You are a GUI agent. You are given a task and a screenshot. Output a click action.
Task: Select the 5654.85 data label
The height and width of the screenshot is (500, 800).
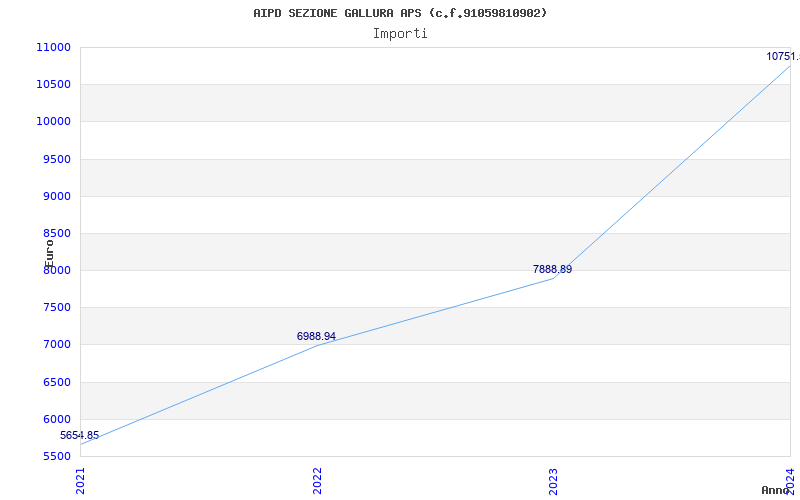80,436
